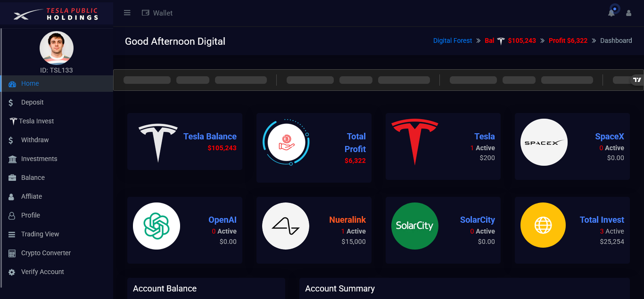Select Tesla Invest in sidebar
Viewport: 644px width, 299px height.
coord(36,121)
